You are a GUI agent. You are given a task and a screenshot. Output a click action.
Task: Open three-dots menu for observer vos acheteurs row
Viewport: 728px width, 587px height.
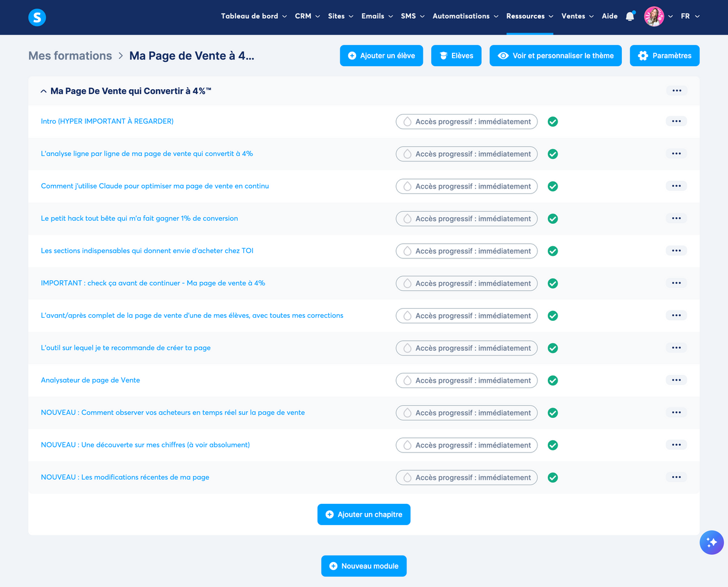pyautogui.click(x=676, y=412)
